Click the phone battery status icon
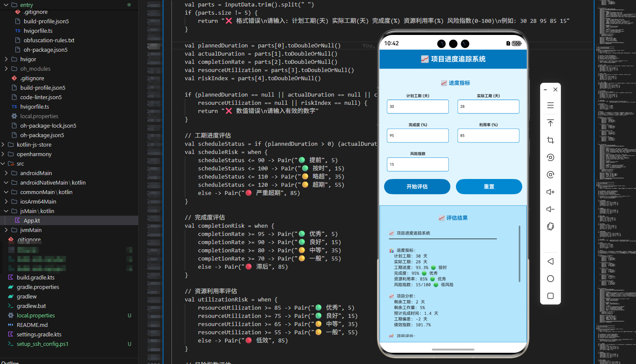The height and width of the screenshot is (364, 636). coord(516,44)
